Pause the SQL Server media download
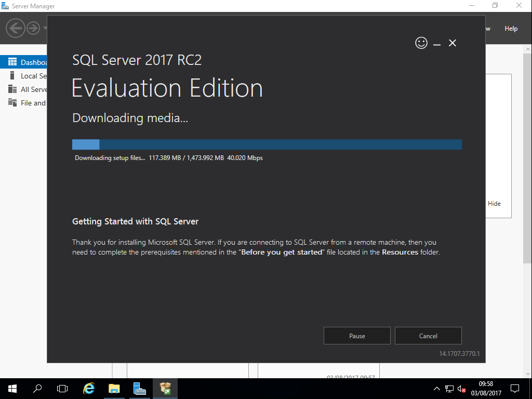This screenshot has height=399, width=532. (357, 336)
